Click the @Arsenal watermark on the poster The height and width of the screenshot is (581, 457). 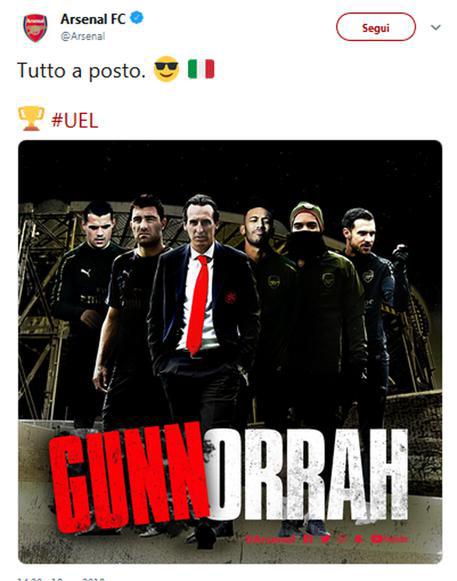270,539
